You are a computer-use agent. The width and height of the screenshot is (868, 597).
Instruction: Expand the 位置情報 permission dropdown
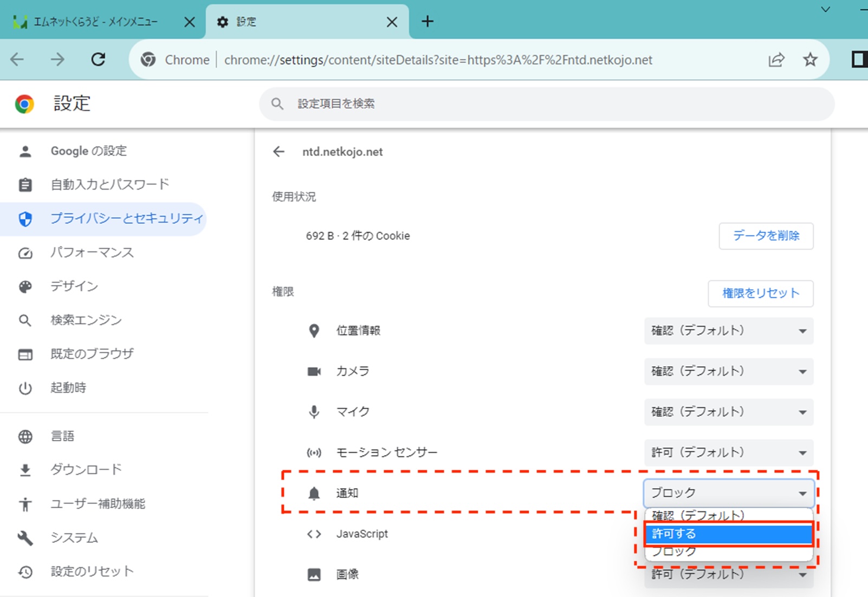click(x=728, y=330)
